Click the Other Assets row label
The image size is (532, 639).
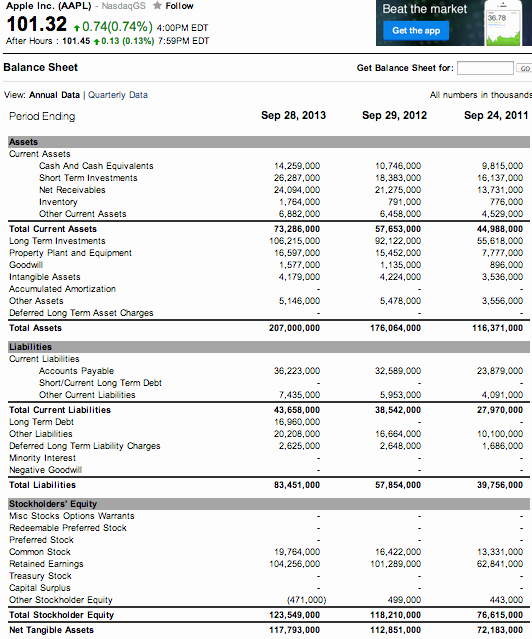click(36, 301)
